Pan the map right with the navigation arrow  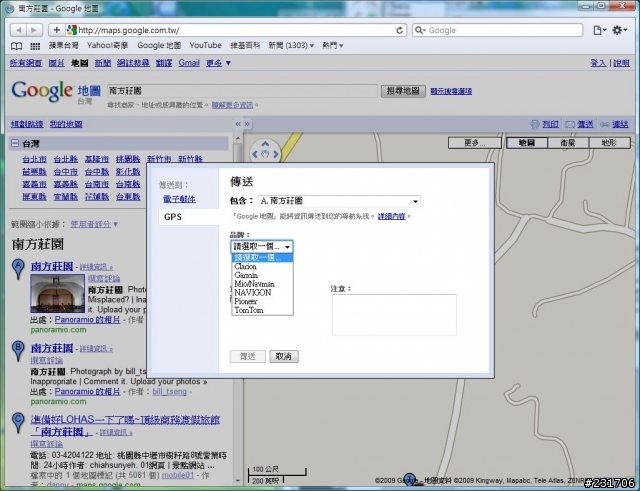(x=276, y=154)
